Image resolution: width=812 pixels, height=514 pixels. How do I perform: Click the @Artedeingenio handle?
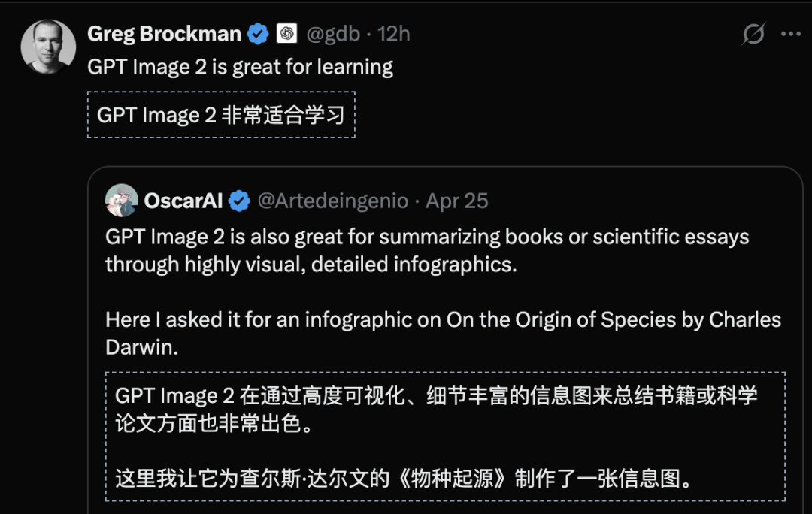coord(333,201)
